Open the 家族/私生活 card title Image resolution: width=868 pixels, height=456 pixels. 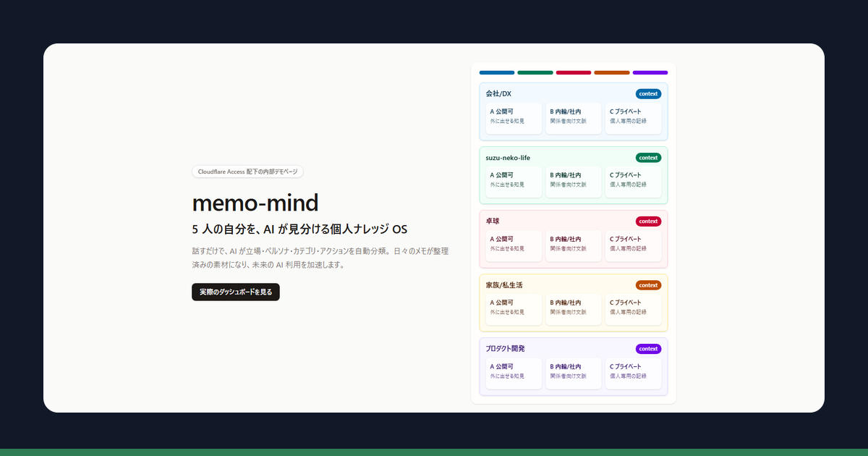[503, 284]
